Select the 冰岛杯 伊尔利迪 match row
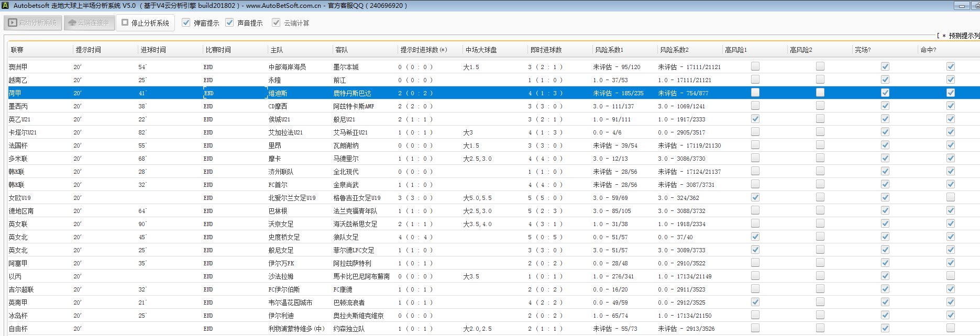 (x=281, y=316)
